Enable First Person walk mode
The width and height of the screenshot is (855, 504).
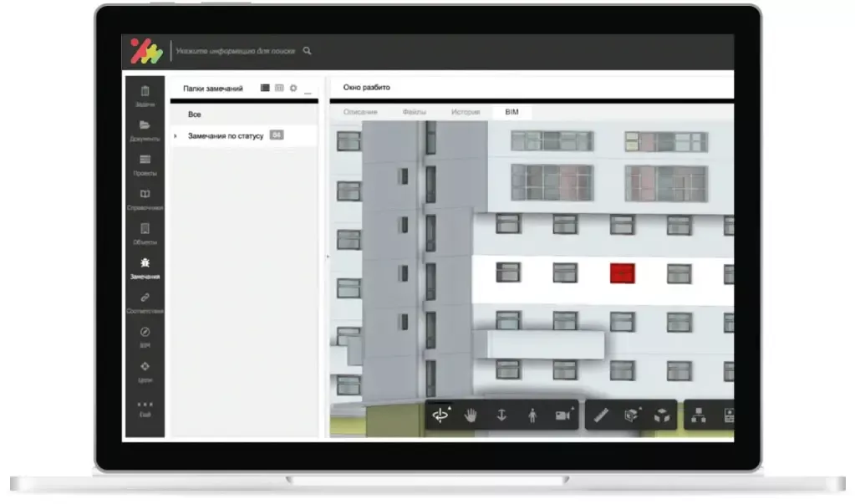click(x=532, y=415)
